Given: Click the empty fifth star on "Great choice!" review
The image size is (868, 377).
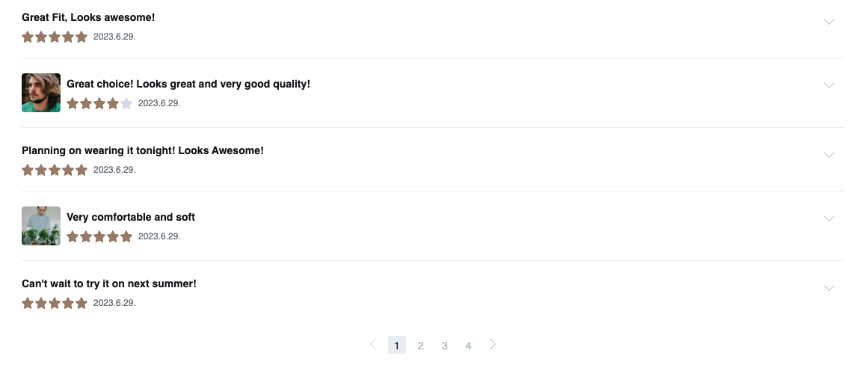Looking at the screenshot, I should 126,103.
